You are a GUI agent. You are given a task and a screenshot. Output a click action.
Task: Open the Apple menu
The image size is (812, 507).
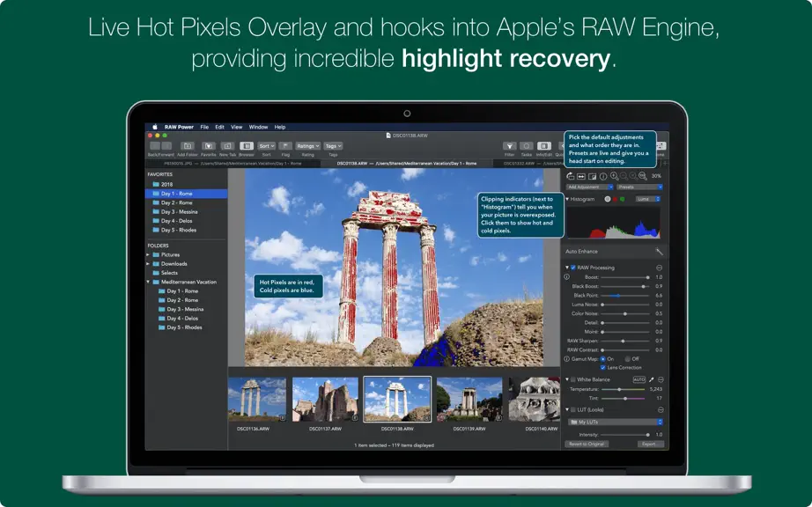[x=154, y=127]
